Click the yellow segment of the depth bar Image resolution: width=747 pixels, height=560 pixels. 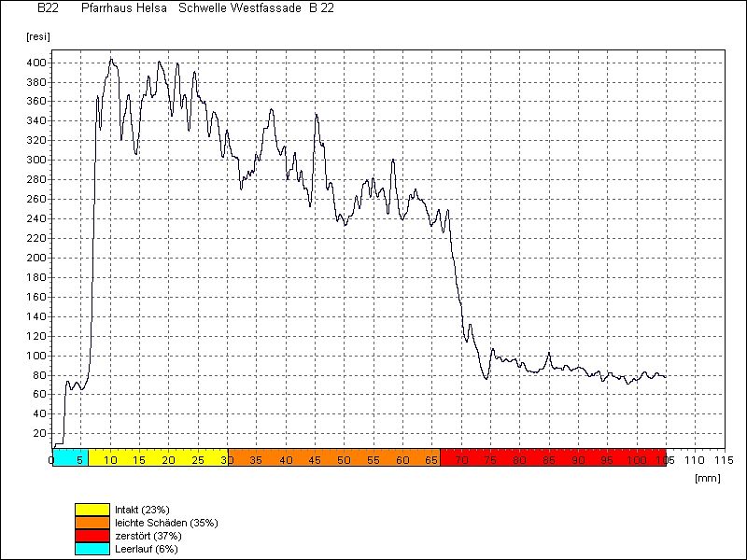click(157, 457)
